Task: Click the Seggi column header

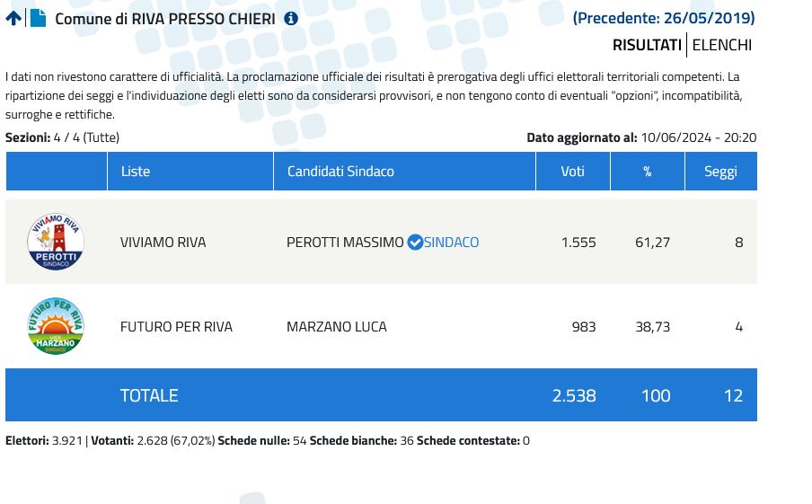Action: pyautogui.click(x=720, y=172)
